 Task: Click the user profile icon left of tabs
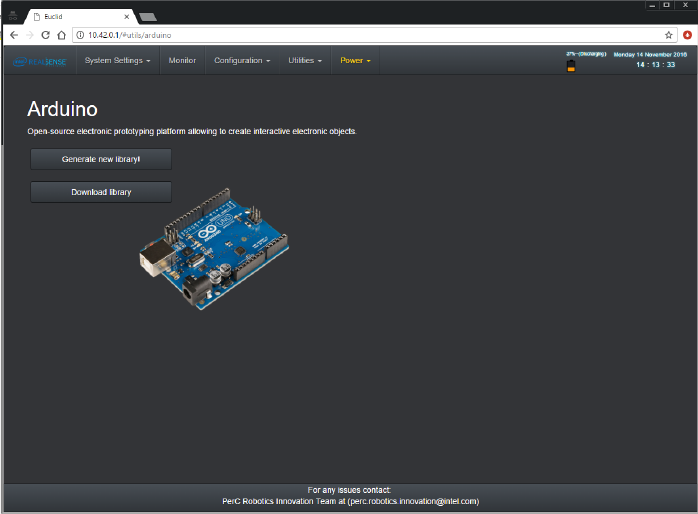(13, 16)
